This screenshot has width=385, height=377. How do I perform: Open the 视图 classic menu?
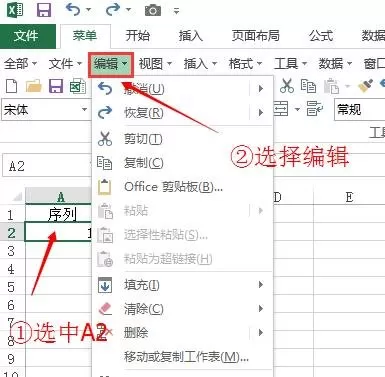(x=155, y=63)
